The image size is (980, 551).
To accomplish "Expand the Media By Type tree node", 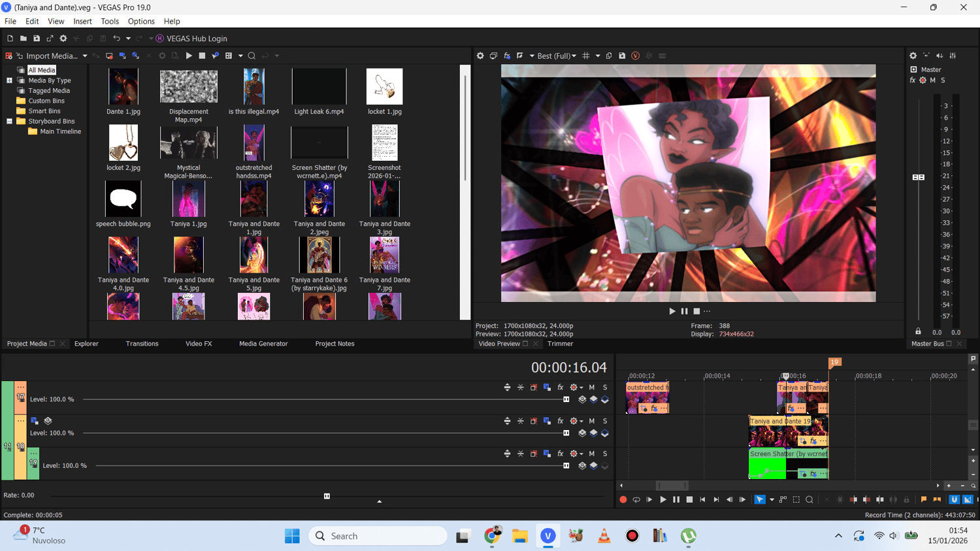I will 9,80.
